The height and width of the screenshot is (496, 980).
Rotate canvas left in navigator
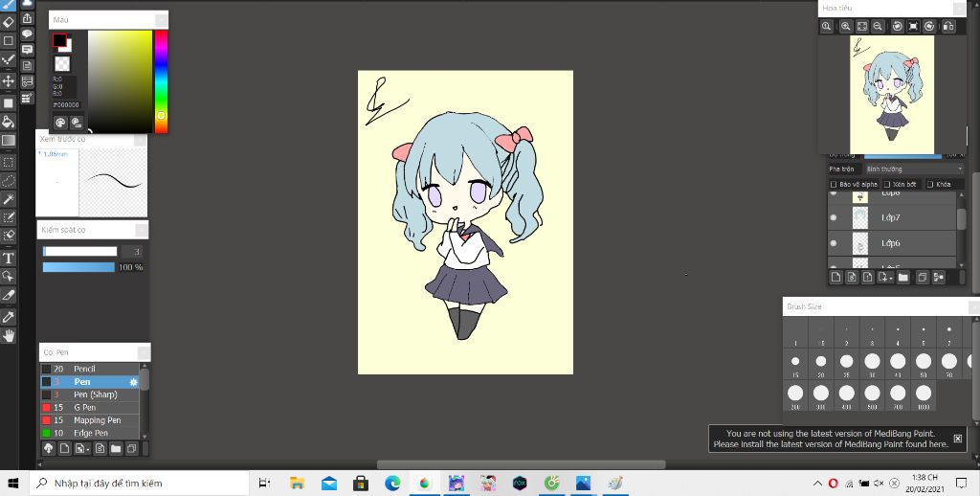[898, 26]
